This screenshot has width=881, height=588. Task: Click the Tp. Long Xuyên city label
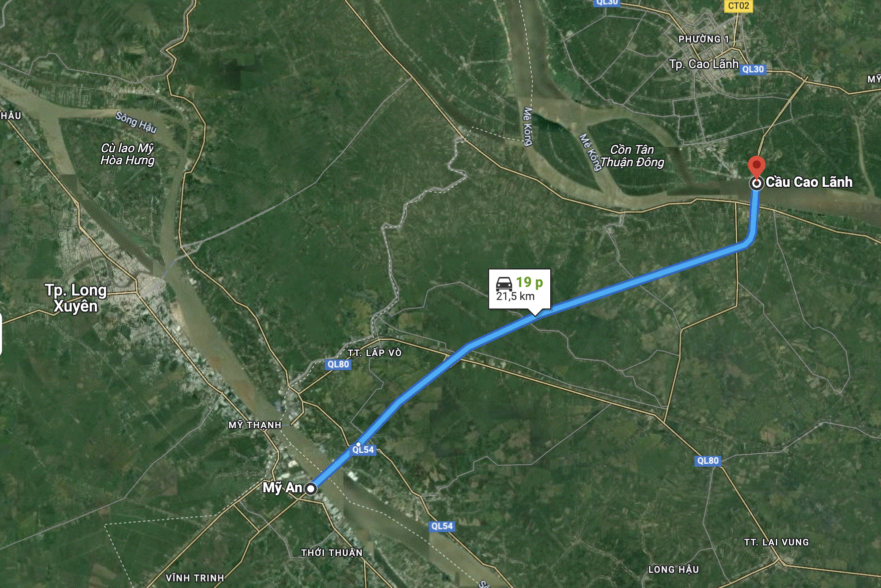[76, 298]
